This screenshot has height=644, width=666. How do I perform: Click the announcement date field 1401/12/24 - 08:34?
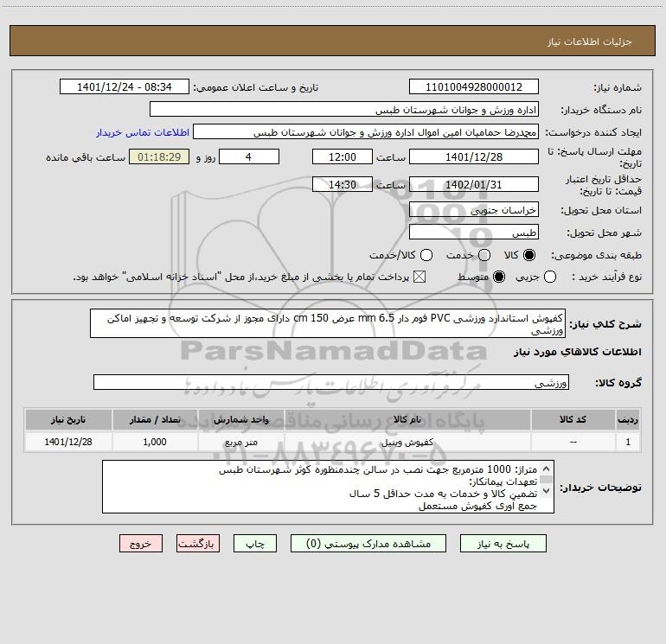click(x=125, y=87)
